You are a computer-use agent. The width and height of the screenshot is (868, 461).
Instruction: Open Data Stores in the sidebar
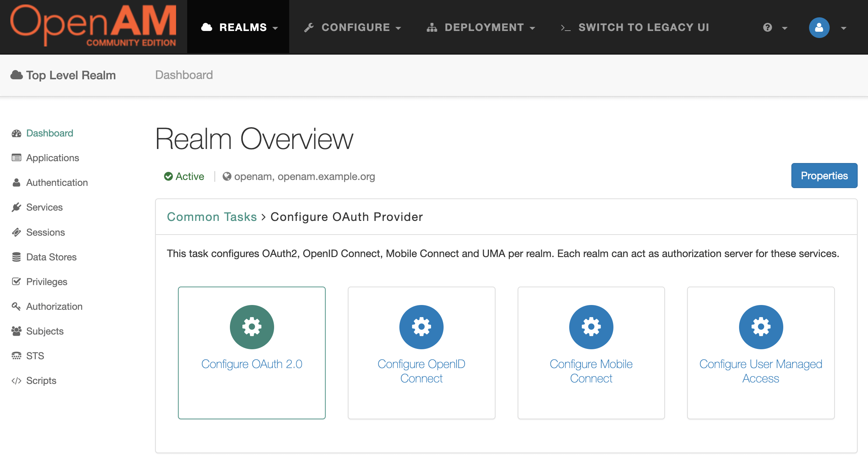click(x=51, y=257)
